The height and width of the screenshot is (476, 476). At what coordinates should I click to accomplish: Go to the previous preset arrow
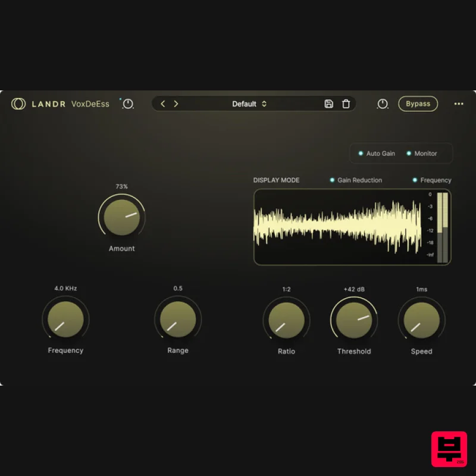point(163,104)
